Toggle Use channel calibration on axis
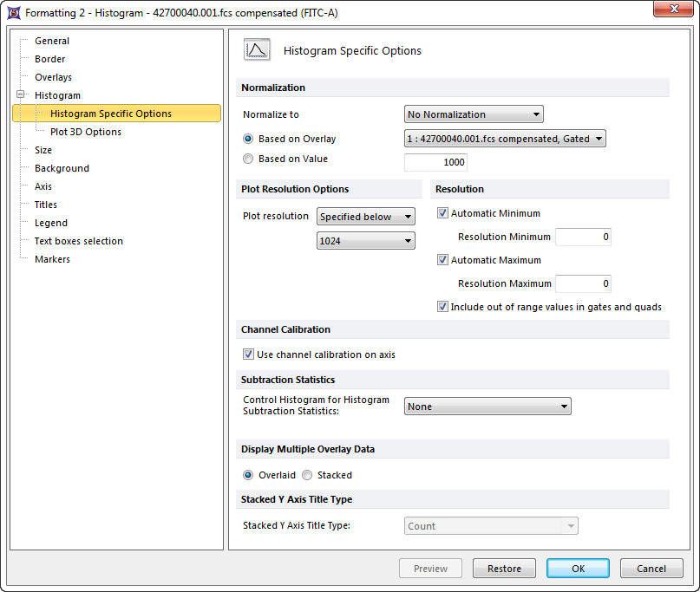Viewport: 700px width, 592px height. pos(249,355)
